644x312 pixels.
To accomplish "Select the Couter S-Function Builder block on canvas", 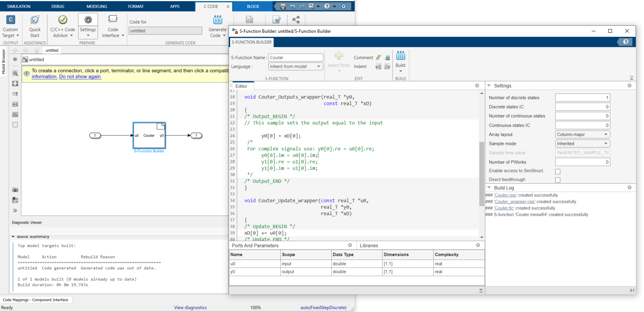I will click(x=149, y=135).
